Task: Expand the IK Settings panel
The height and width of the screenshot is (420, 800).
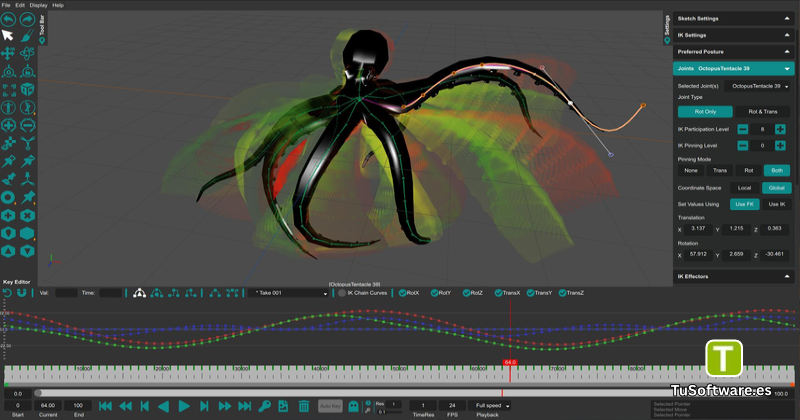Action: 733,35
